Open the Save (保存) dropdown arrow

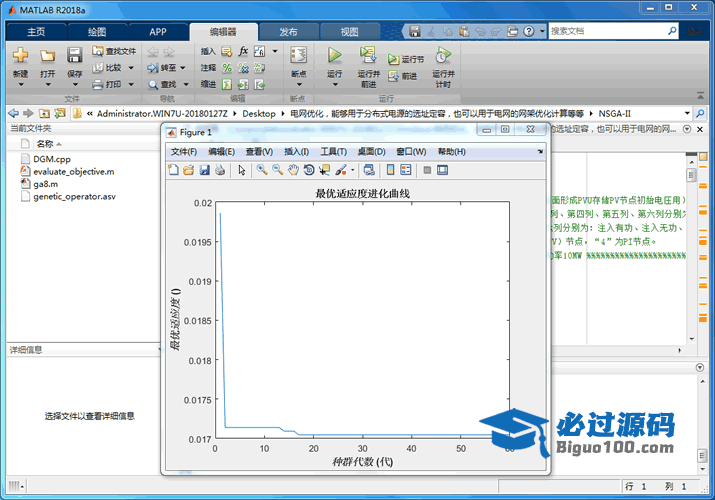(75, 85)
